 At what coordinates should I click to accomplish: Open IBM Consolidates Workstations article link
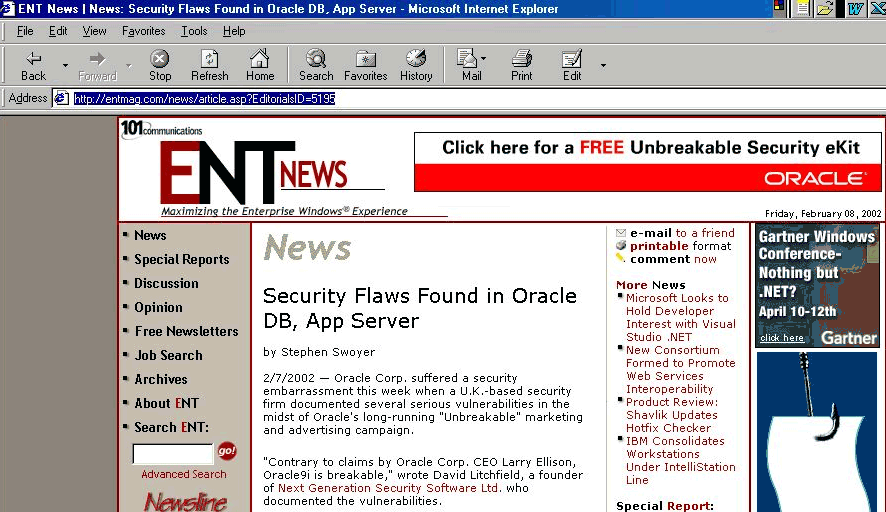(x=680, y=461)
